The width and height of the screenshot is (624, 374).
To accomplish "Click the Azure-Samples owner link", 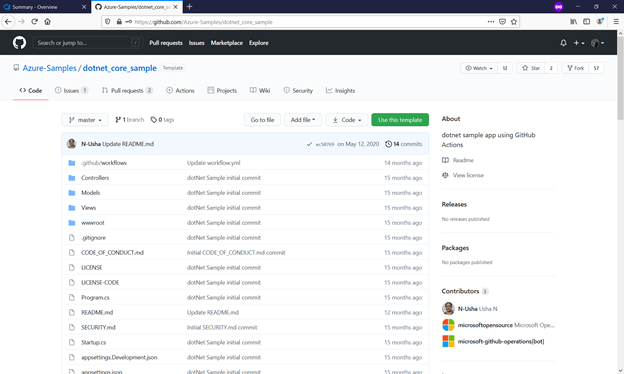I will (x=49, y=68).
